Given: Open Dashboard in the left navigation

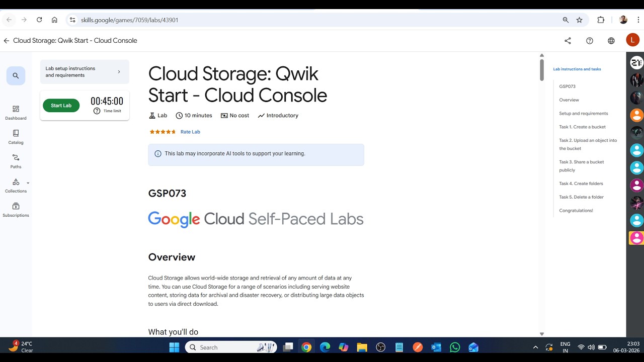Looking at the screenshot, I should point(16,113).
